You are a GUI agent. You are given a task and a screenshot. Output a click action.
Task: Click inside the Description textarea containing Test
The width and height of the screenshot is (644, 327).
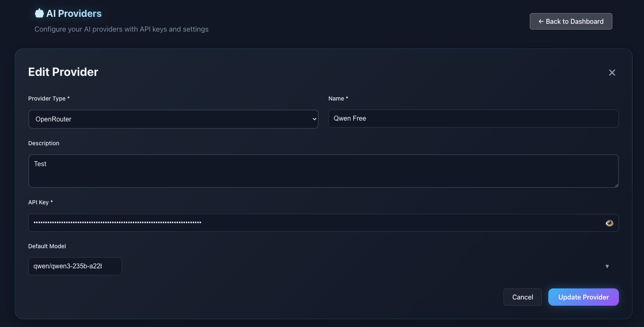click(x=323, y=171)
